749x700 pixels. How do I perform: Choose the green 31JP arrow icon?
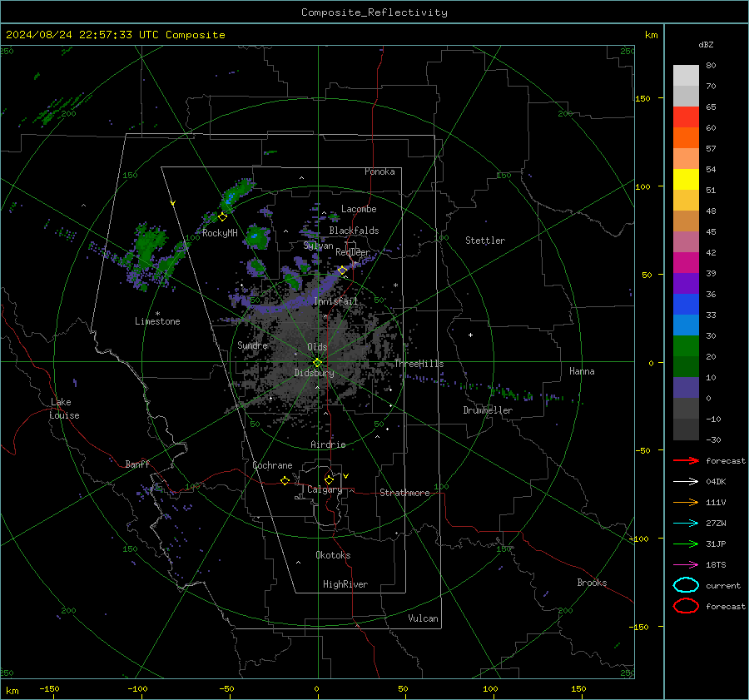pyautogui.click(x=686, y=544)
